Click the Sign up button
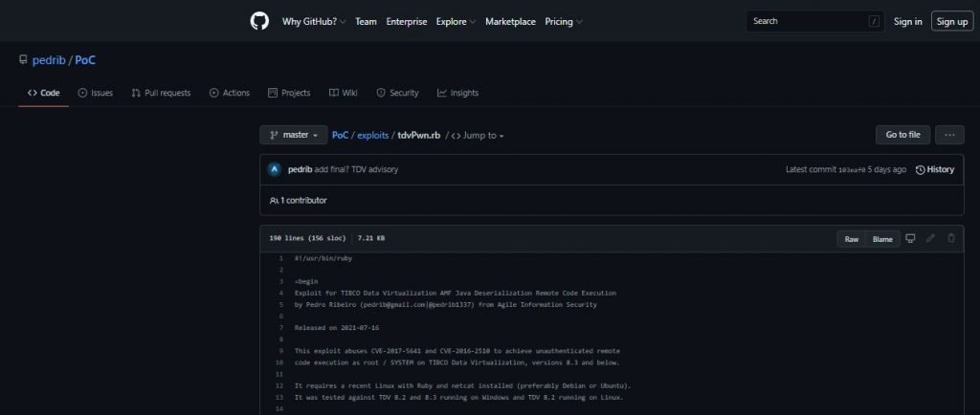The image size is (980, 415). tap(952, 21)
